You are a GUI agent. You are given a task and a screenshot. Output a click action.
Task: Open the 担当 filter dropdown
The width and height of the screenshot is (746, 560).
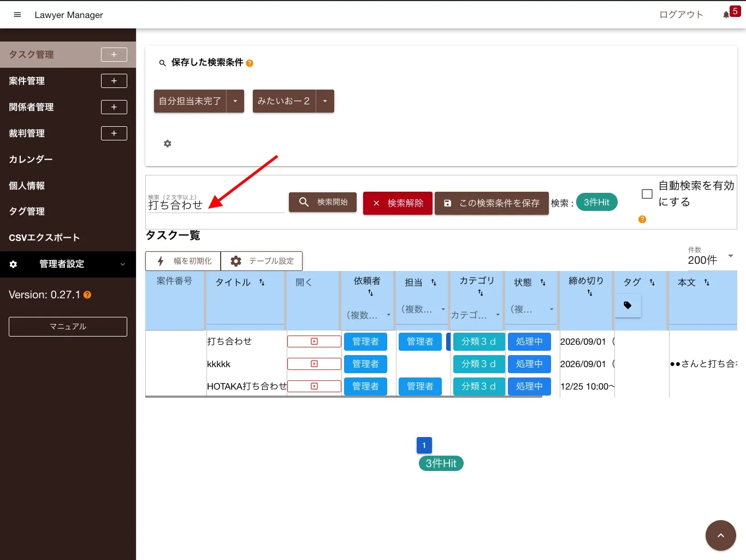(423, 309)
